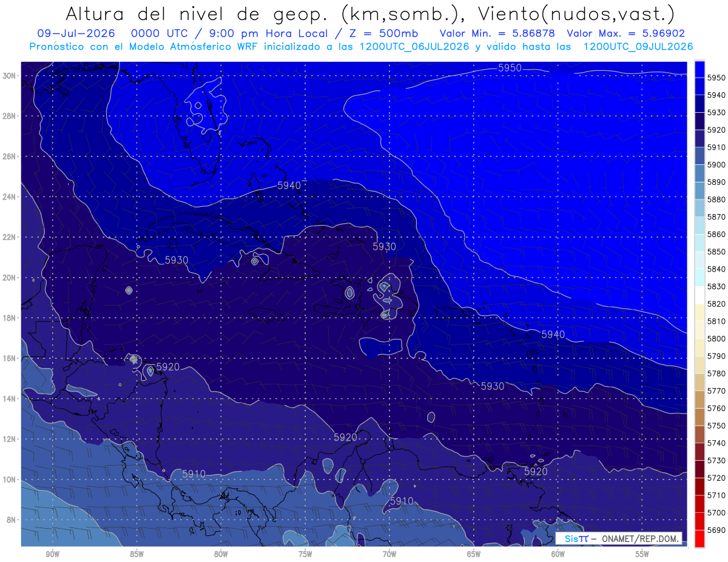Click the 5940 contour label north of Cuba
Screen dimensions: 728x562
tap(289, 186)
